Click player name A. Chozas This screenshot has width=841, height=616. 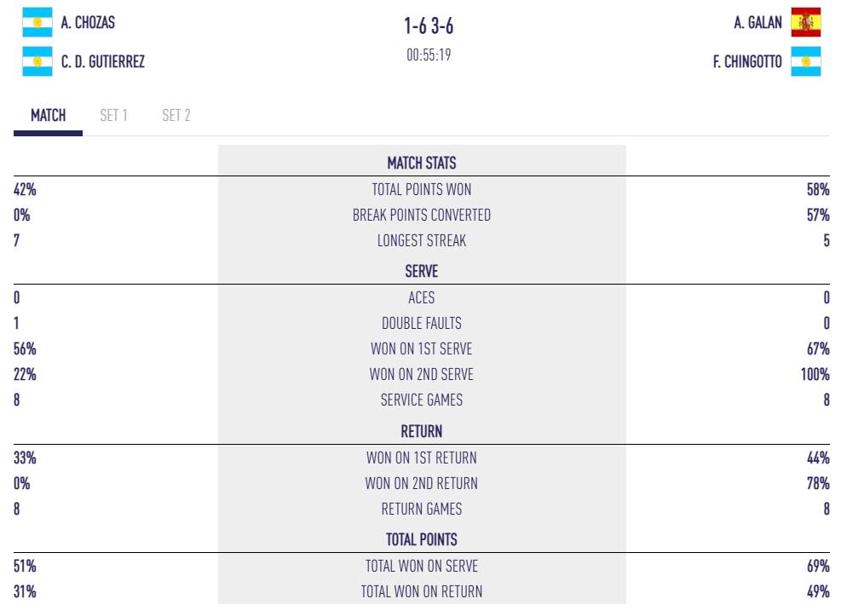click(88, 23)
